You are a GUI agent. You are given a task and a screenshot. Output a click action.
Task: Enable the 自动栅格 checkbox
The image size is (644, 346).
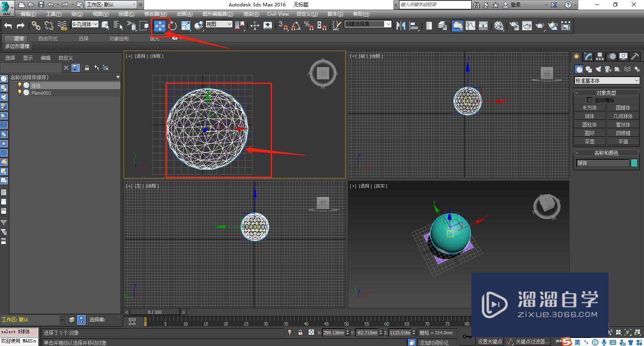tap(590, 100)
